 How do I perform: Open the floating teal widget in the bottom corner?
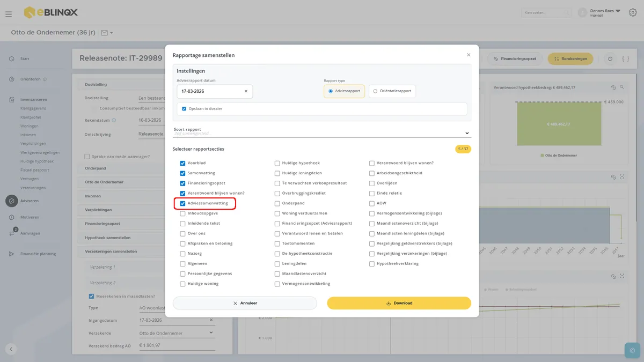[633, 350]
